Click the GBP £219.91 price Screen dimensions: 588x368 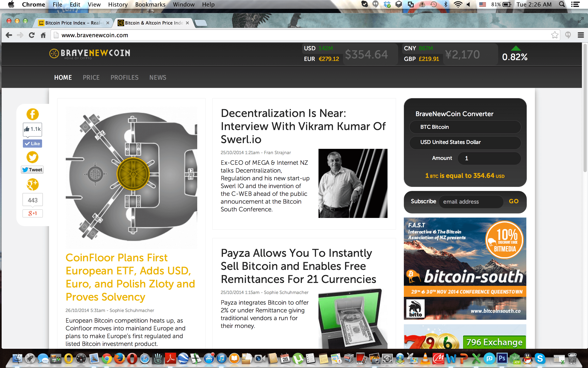(x=421, y=59)
